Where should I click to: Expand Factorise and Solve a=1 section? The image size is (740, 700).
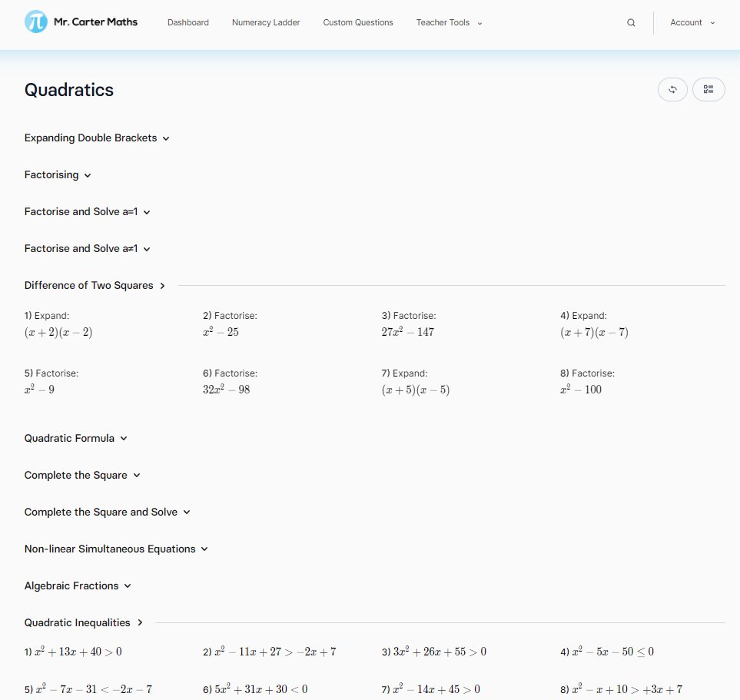pos(88,211)
